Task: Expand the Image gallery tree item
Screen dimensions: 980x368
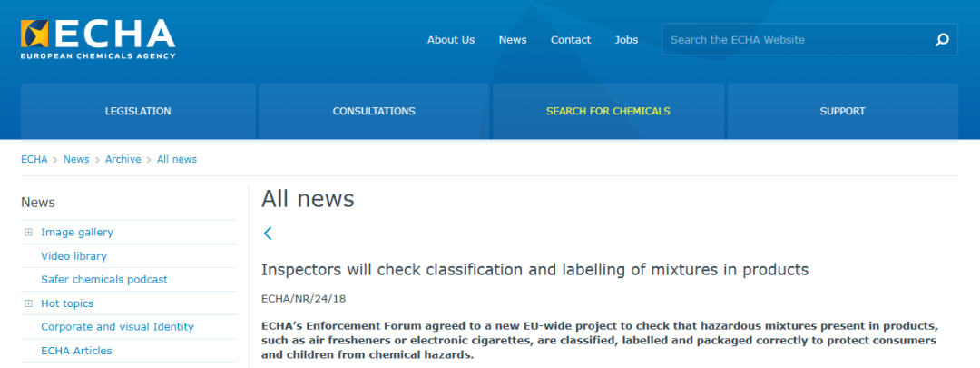Action: [x=29, y=233]
